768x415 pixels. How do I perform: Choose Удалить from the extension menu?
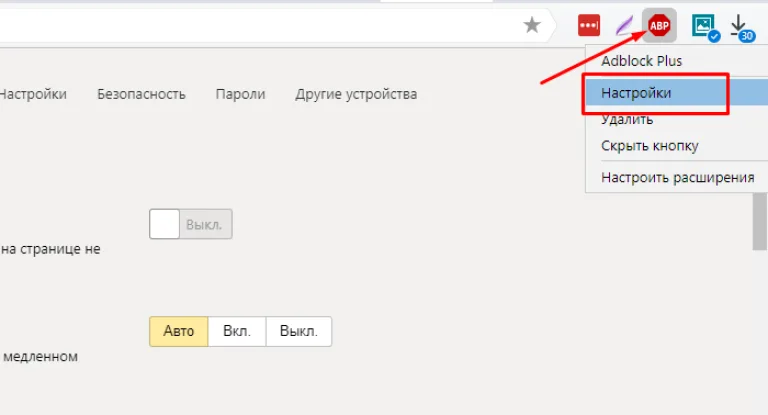point(677,119)
